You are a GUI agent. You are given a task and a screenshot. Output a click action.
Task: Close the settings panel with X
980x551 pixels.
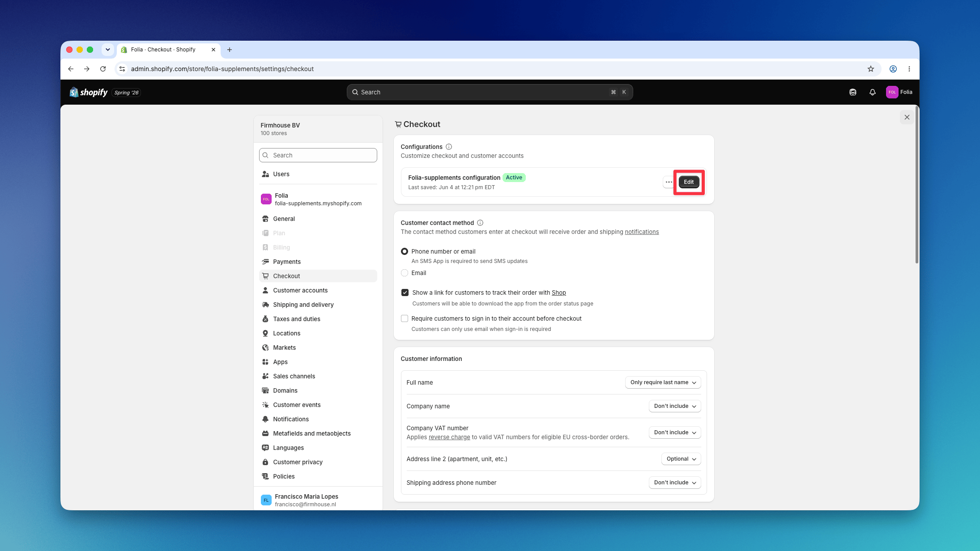click(907, 117)
